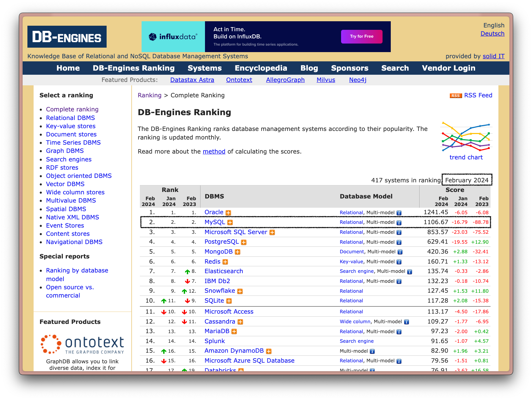Click the plus icon next to Snowflake
The width and height of the screenshot is (532, 400).
(240, 291)
